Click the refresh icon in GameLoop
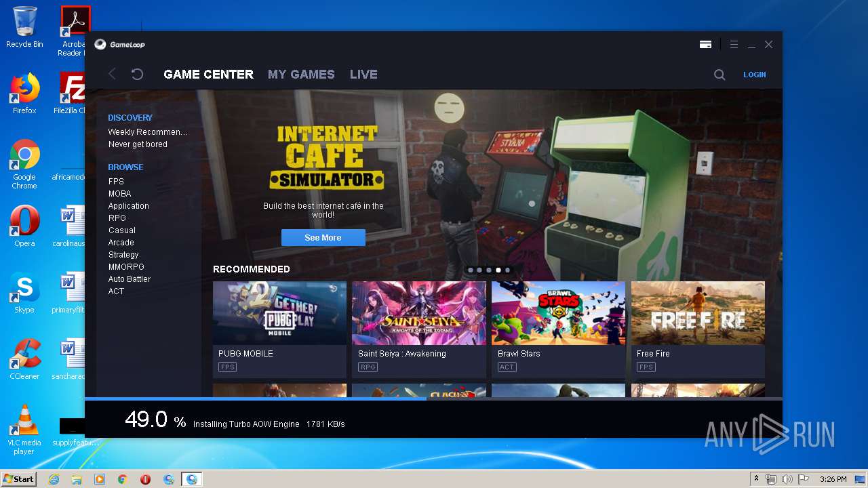This screenshot has height=488, width=868. coord(137,74)
